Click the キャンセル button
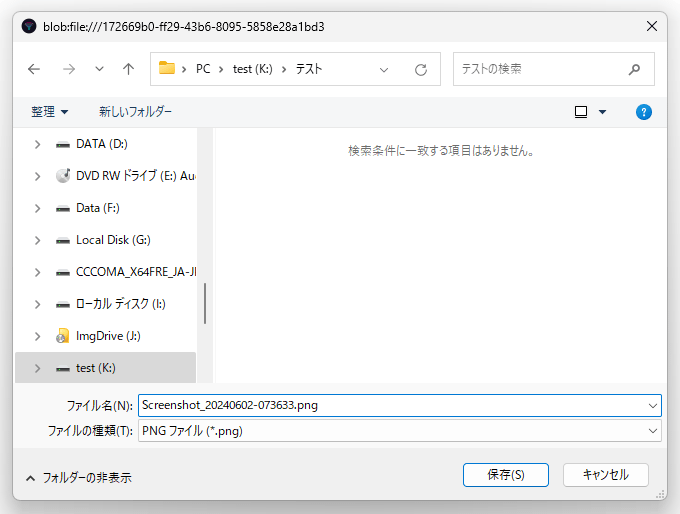 pos(606,475)
